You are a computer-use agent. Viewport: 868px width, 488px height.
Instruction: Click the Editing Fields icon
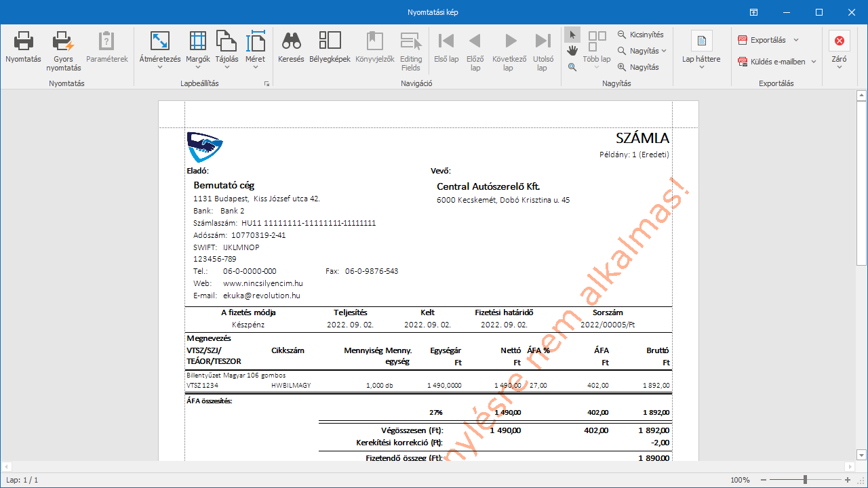pyautogui.click(x=411, y=41)
